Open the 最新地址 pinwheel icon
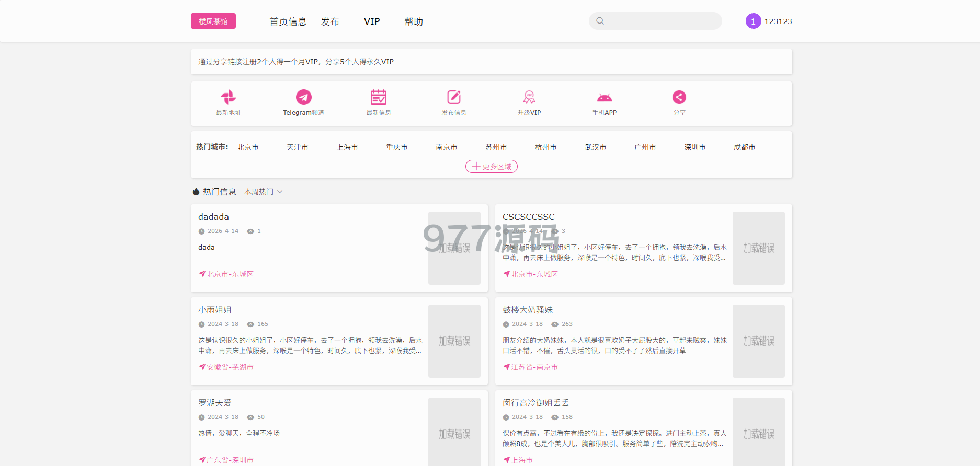980x466 pixels. point(229,97)
